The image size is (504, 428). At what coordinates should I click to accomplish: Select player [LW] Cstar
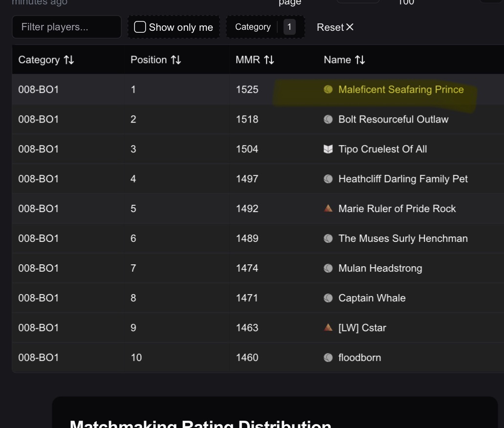(362, 328)
